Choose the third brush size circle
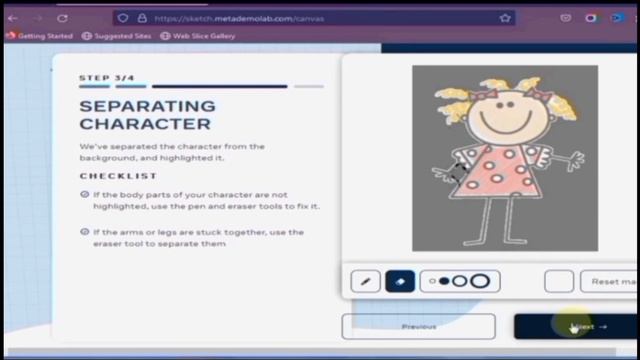This screenshot has height=360, width=640. point(460,281)
